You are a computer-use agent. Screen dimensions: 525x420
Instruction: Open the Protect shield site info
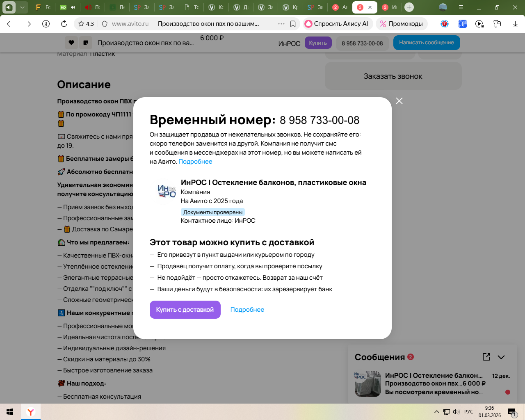tap(105, 24)
